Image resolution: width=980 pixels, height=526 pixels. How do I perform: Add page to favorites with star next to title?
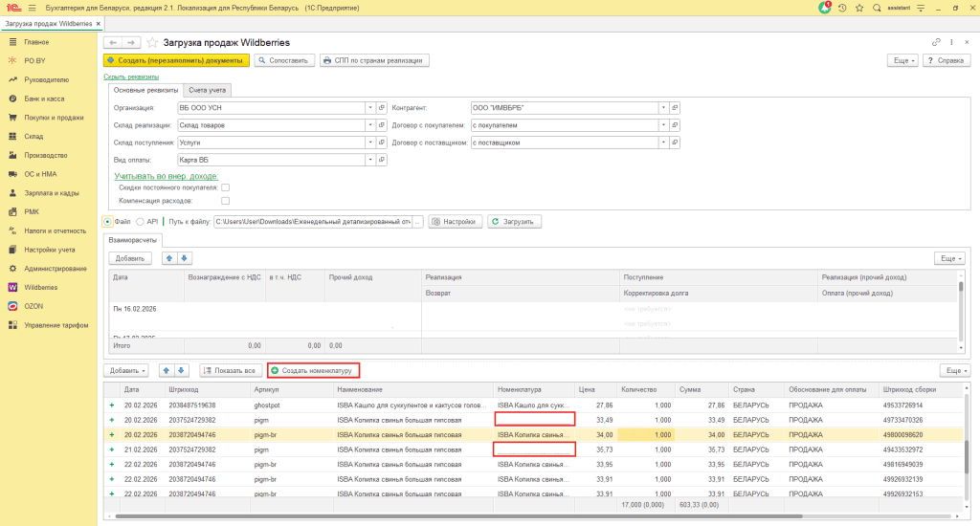[x=152, y=43]
